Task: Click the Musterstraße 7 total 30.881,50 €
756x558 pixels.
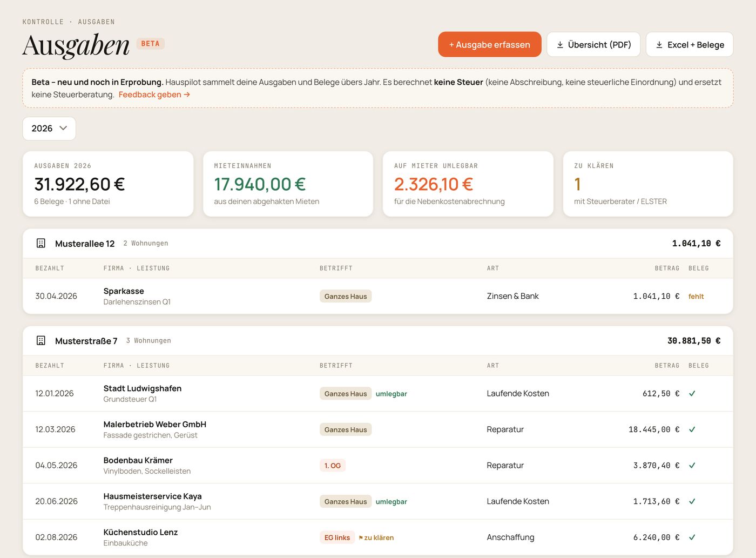Action: pos(694,341)
